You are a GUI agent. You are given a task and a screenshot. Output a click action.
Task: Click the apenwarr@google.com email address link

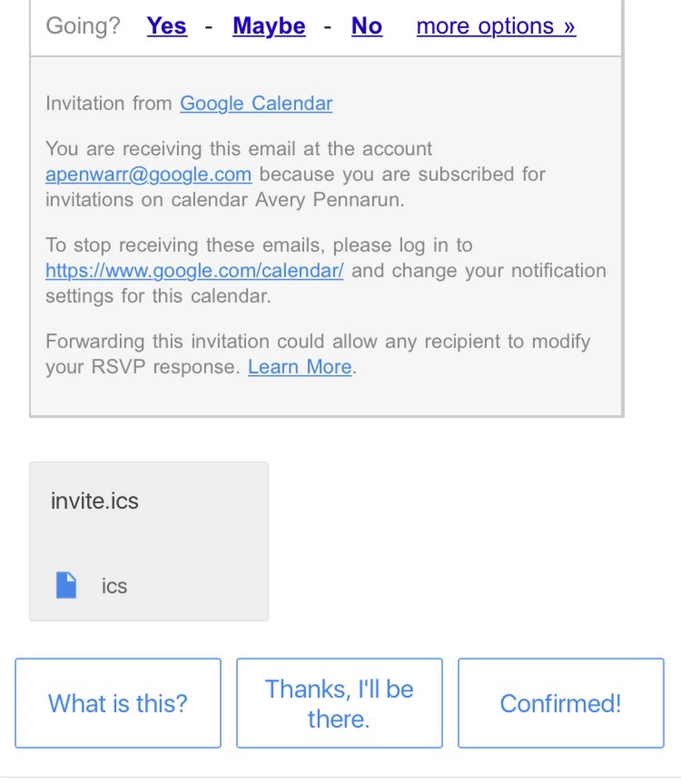point(149,174)
